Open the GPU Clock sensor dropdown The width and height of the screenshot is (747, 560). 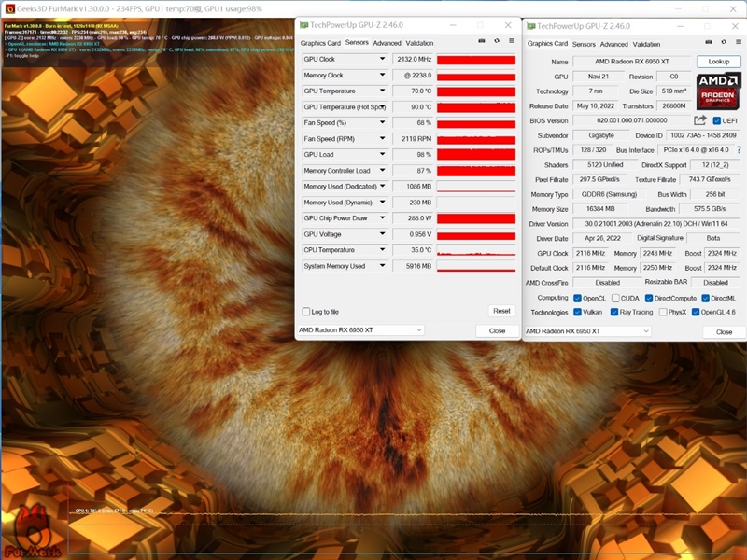click(x=382, y=59)
